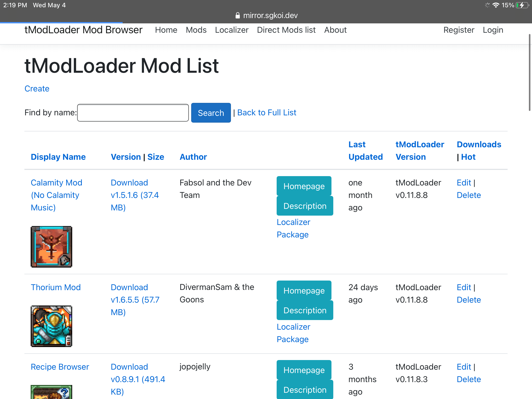This screenshot has height=399, width=532.
Task: Go to the Home nav item
Action: (166, 30)
